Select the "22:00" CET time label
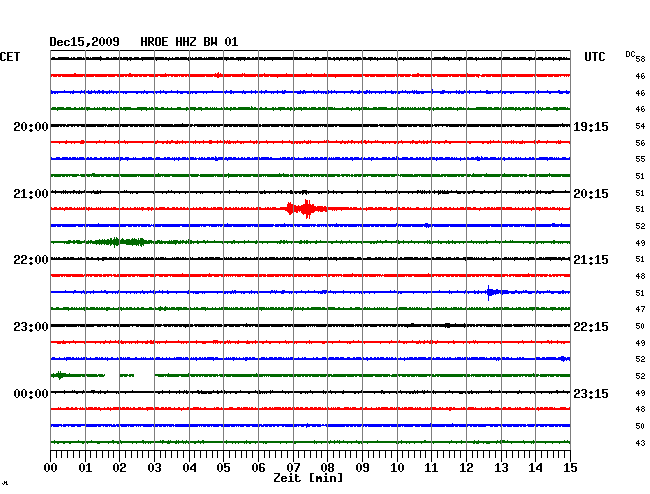Image resolution: width=650 pixels, height=494 pixels. [31, 260]
